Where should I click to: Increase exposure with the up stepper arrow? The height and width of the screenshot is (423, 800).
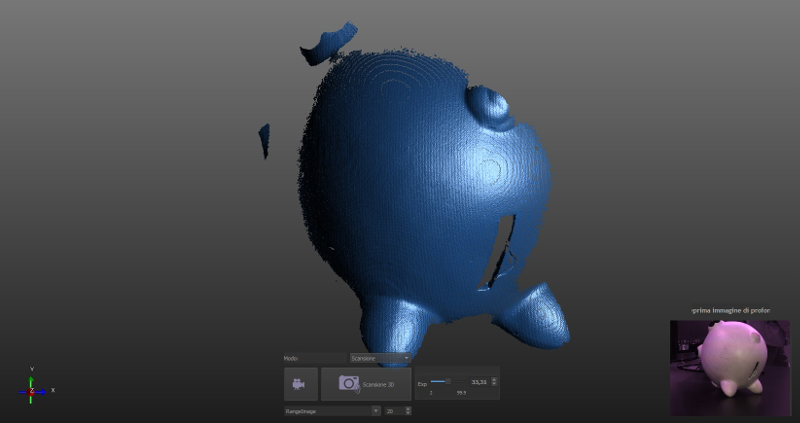[493, 380]
